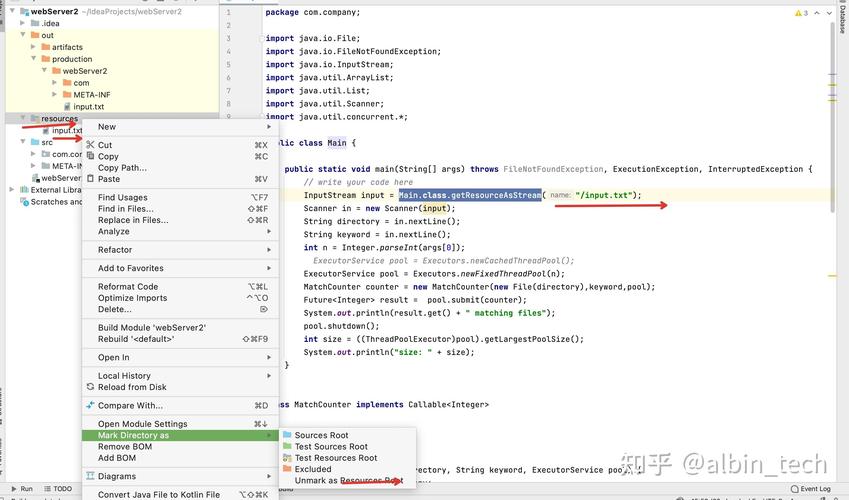Image resolution: width=849 pixels, height=500 pixels.
Task: Collapse the out folder
Action: click(x=23, y=35)
